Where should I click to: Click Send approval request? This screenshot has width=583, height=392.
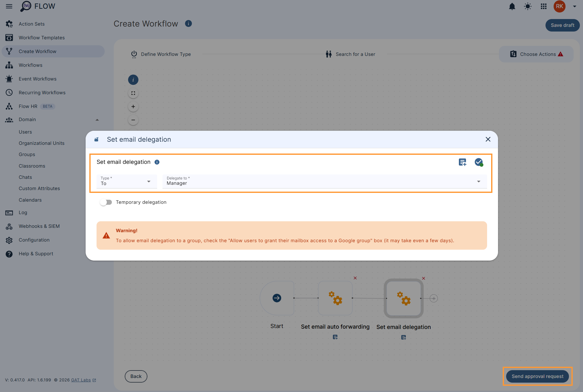pos(538,376)
